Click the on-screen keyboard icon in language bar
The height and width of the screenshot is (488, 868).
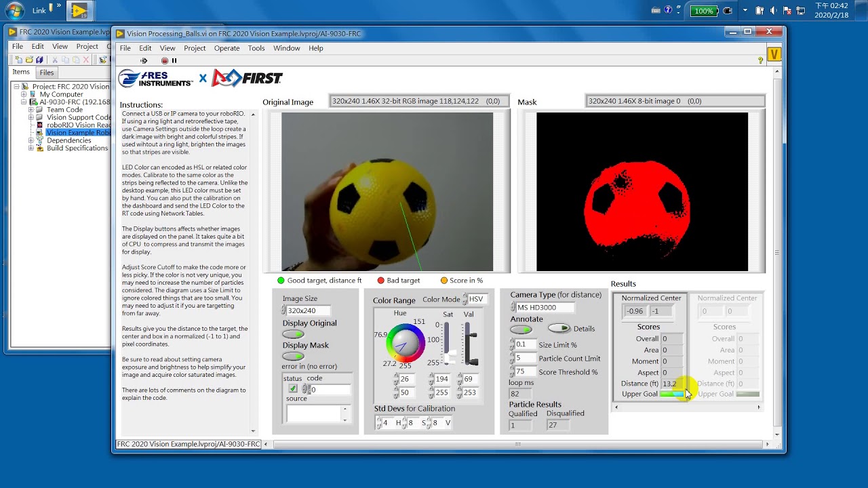tap(655, 10)
